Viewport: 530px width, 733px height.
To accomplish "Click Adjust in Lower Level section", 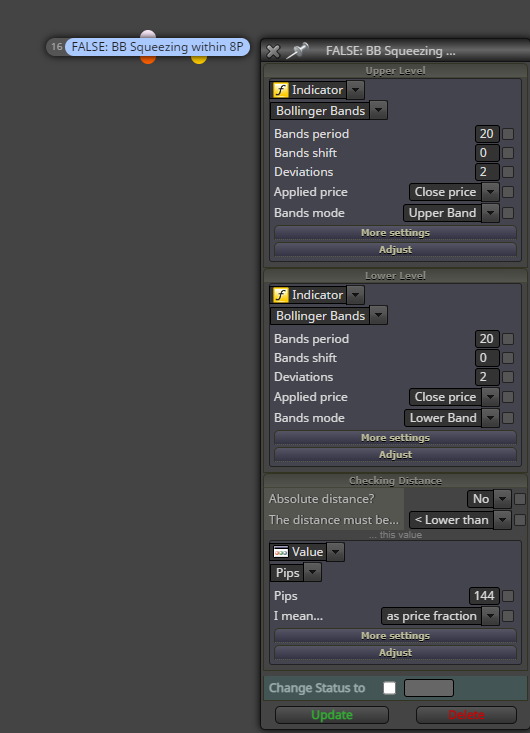I will (x=395, y=454).
